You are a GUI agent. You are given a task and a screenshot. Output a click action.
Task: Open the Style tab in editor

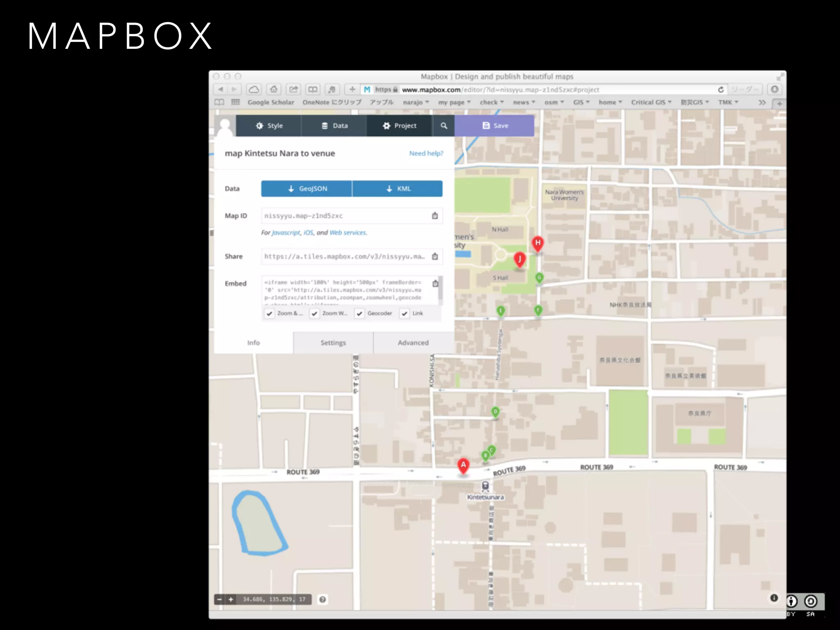[x=269, y=126]
